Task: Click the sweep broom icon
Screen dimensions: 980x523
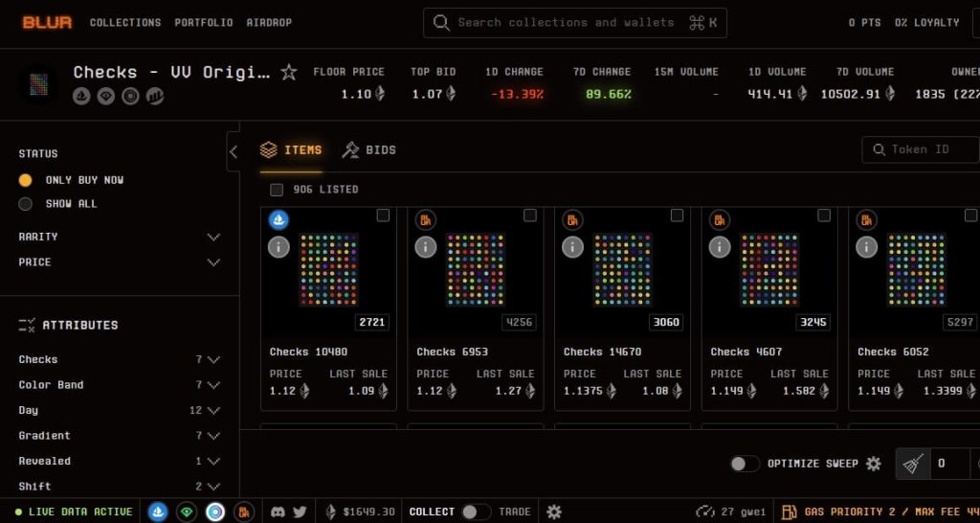Action: pyautogui.click(x=913, y=465)
